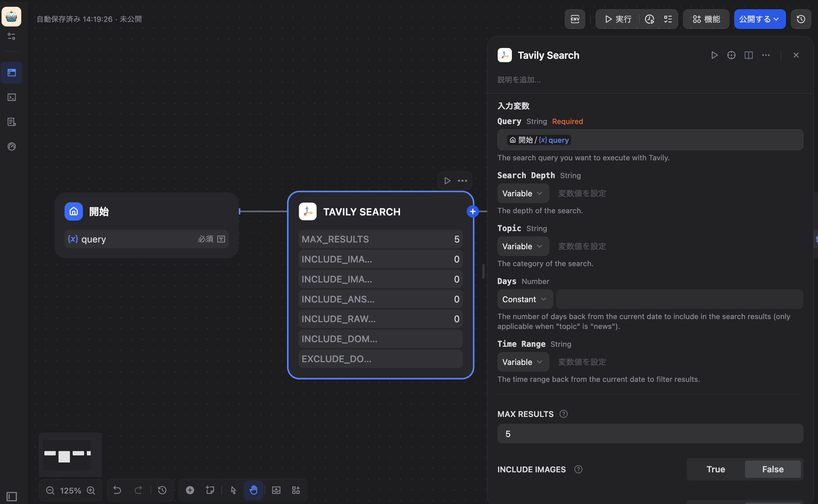
Task: Organize nodes with the layout icon
Action: coord(296,490)
